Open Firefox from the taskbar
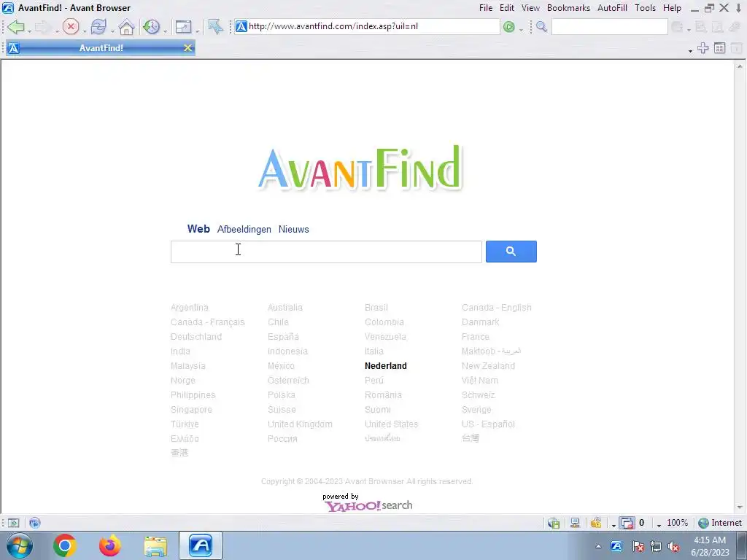Screen dimensions: 747x560 (110, 545)
